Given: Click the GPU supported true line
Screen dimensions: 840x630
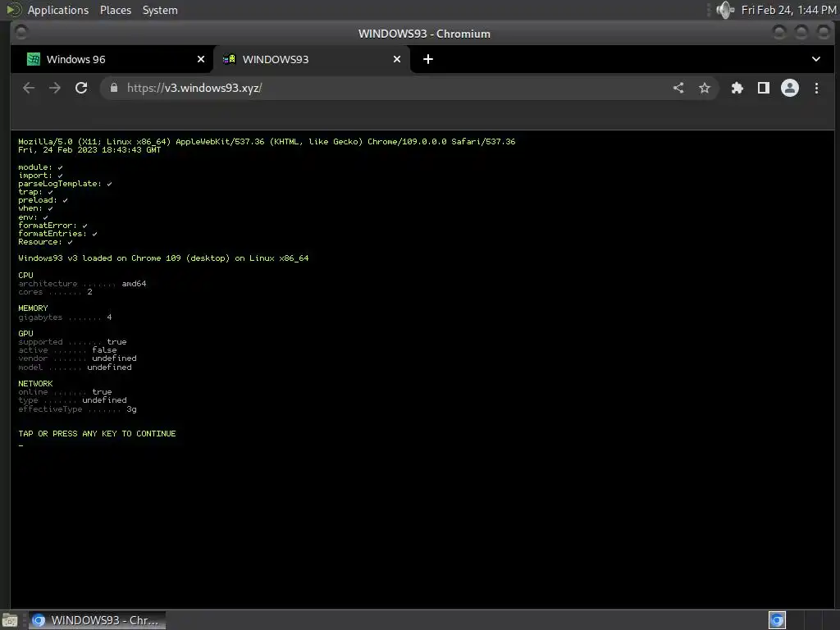Looking at the screenshot, I should [x=72, y=342].
